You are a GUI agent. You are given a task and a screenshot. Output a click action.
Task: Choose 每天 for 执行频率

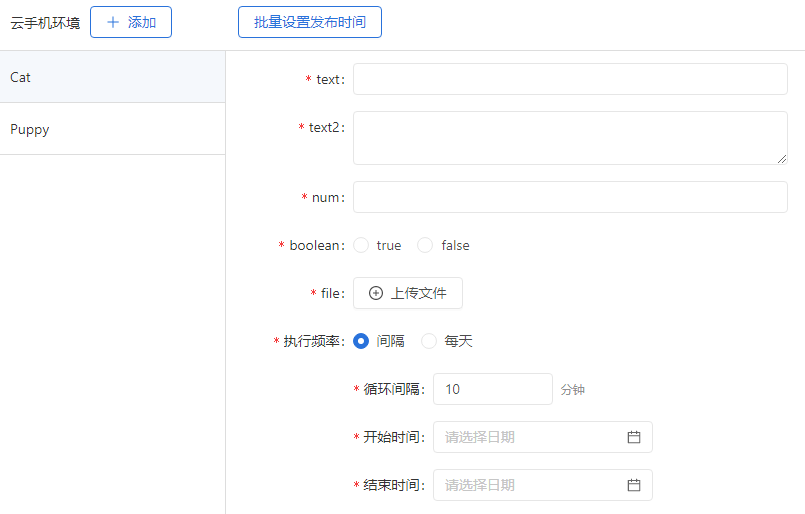pyautogui.click(x=429, y=341)
